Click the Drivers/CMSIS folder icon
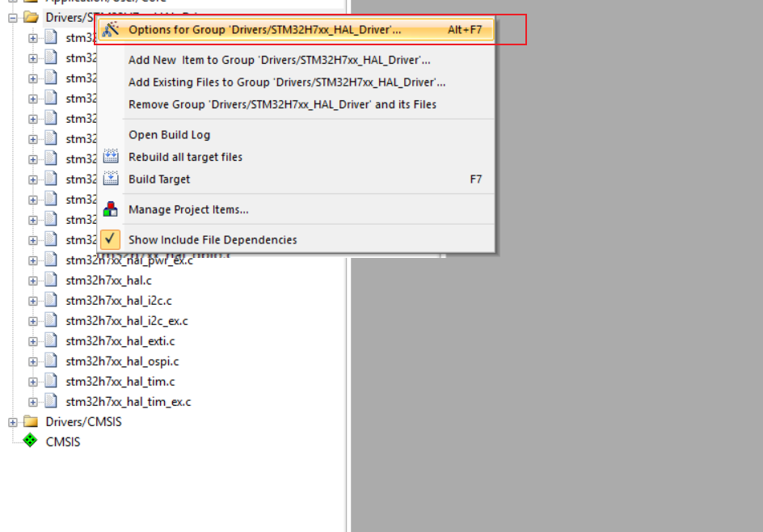This screenshot has height=532, width=763. click(31, 421)
